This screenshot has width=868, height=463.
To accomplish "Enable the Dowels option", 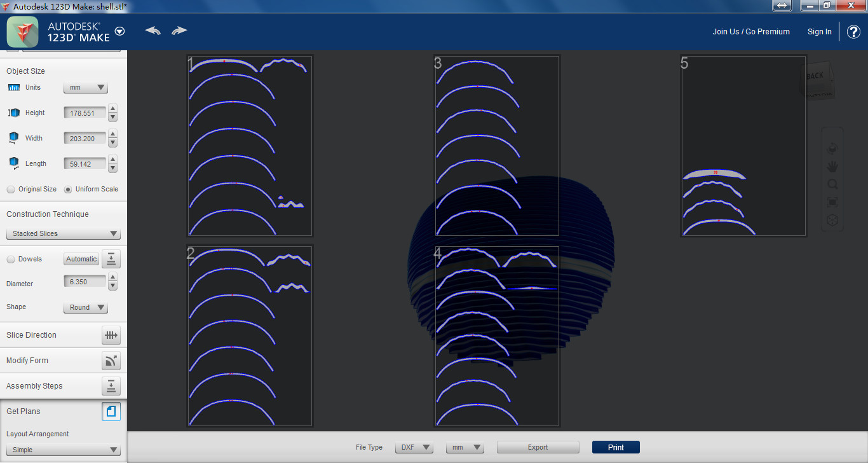I will [11, 259].
